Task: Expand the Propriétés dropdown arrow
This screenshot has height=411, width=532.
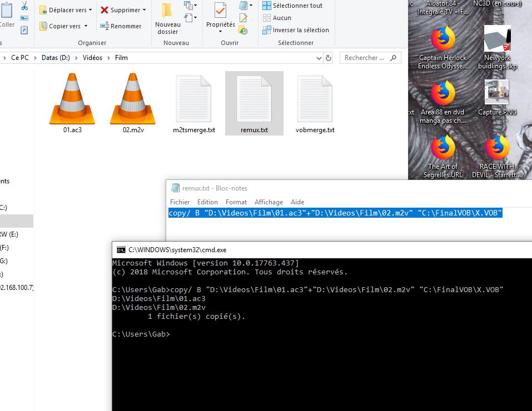Action: tap(221, 32)
